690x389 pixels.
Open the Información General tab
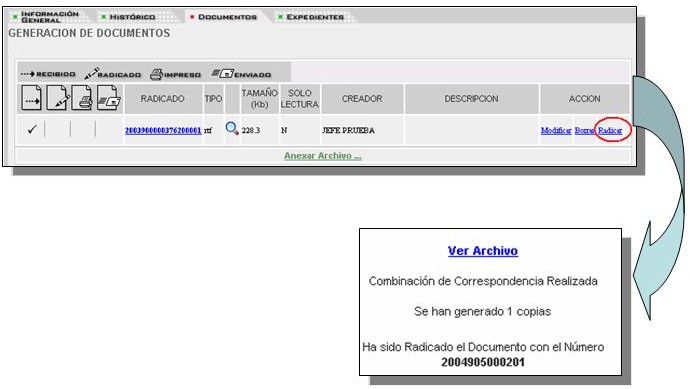(50, 17)
